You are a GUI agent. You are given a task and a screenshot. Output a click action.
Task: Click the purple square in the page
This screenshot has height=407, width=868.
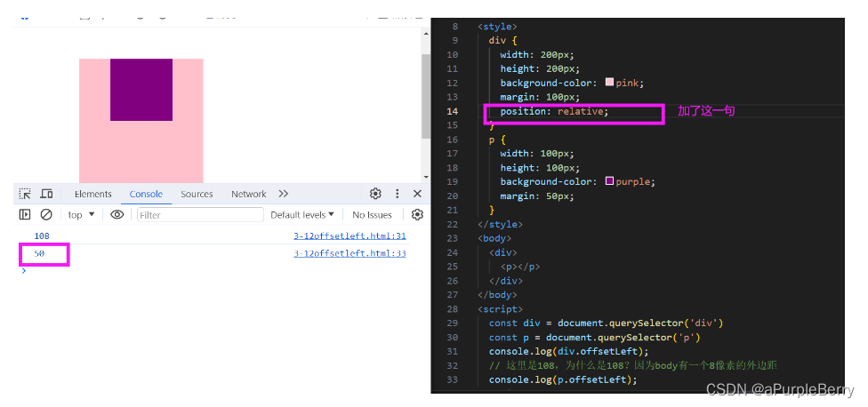click(x=141, y=90)
